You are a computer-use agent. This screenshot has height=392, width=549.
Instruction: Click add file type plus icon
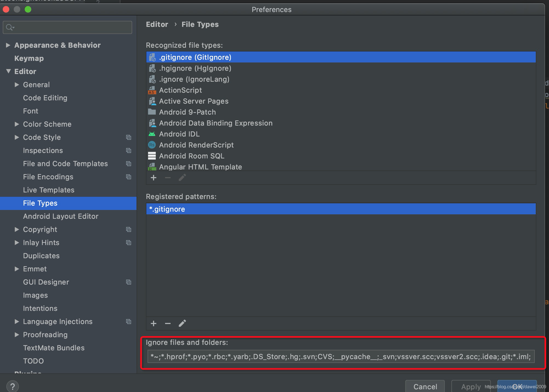point(154,178)
